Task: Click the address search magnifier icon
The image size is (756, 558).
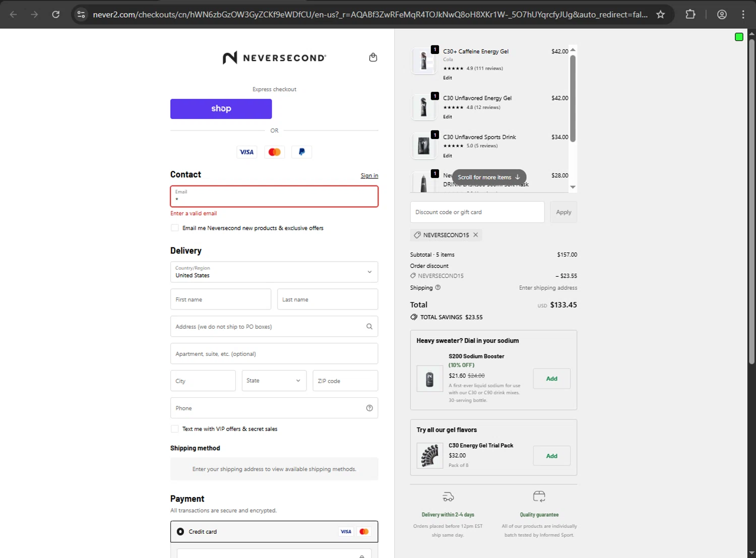Action: point(369,327)
